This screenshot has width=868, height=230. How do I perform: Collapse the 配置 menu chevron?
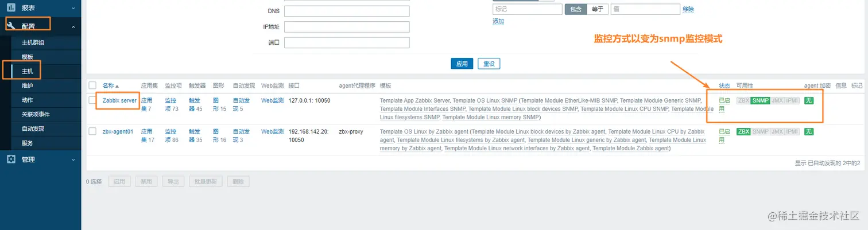[x=73, y=26]
